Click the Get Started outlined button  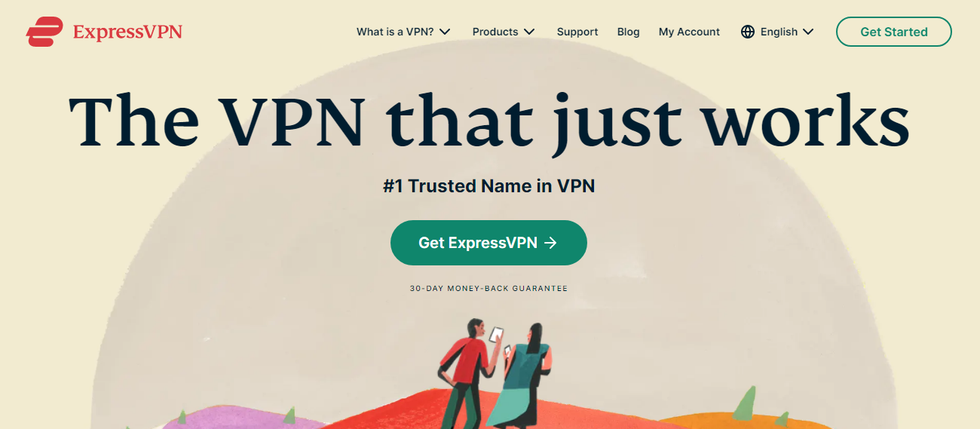point(894,32)
